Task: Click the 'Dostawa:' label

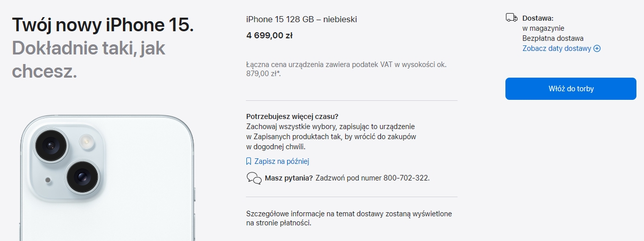Action: 538,18
